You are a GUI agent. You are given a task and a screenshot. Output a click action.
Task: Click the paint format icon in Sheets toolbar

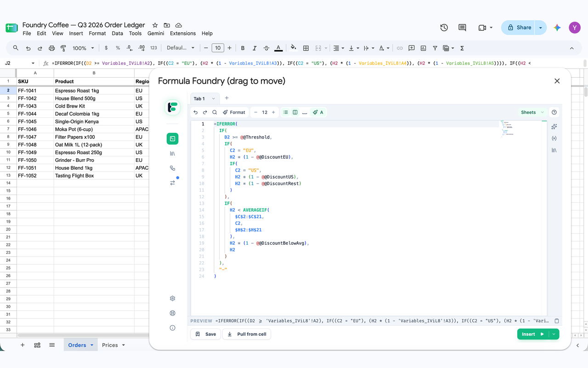coord(63,48)
